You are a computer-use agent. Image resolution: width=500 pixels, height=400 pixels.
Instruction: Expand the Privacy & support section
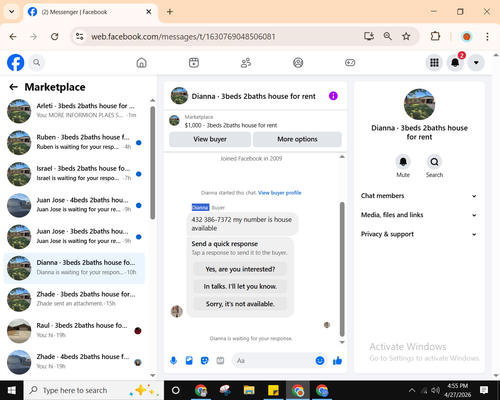click(x=419, y=234)
